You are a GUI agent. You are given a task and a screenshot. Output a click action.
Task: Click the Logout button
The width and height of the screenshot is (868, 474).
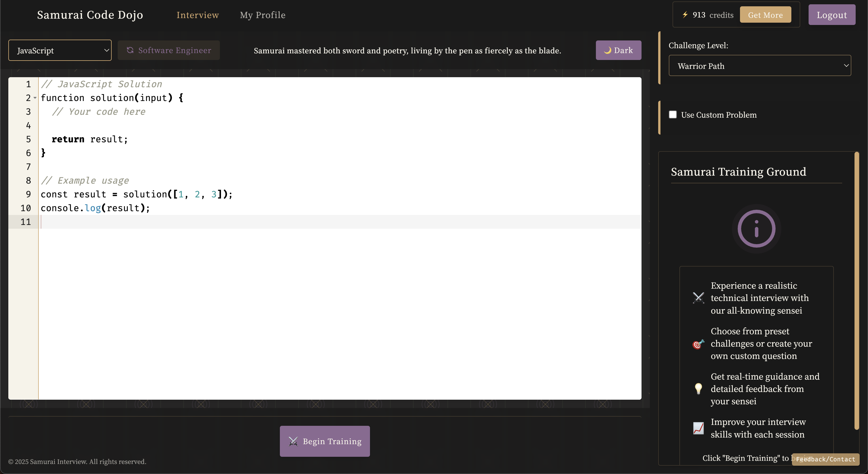pyautogui.click(x=832, y=15)
